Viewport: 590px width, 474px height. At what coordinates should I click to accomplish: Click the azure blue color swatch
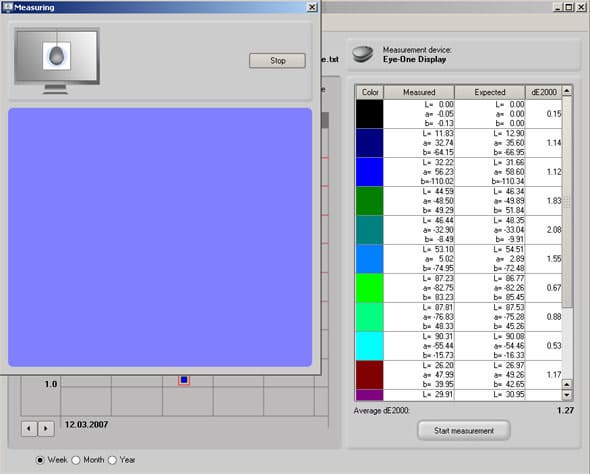[x=370, y=259]
